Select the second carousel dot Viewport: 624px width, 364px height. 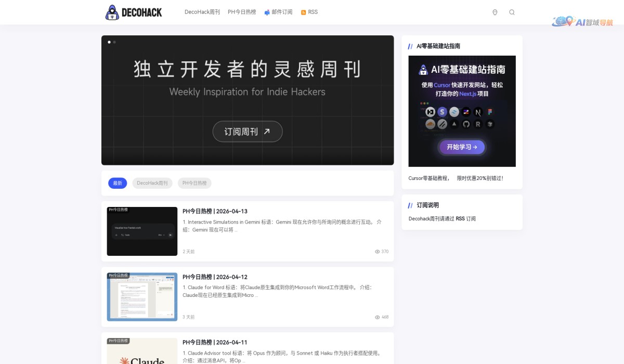coord(114,42)
